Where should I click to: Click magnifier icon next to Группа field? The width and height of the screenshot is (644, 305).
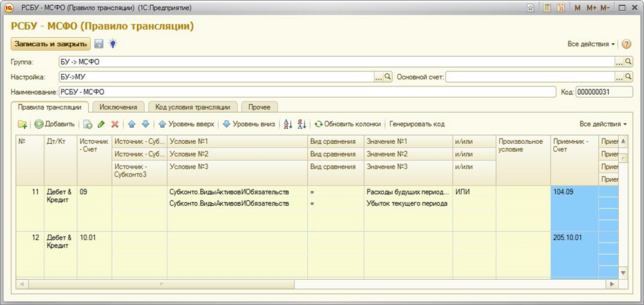tap(629, 63)
